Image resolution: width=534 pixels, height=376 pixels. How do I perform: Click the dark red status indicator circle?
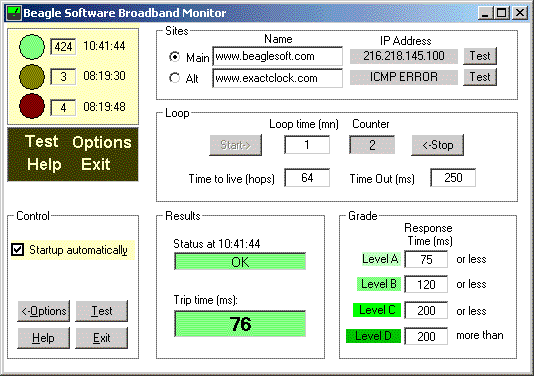tap(32, 106)
